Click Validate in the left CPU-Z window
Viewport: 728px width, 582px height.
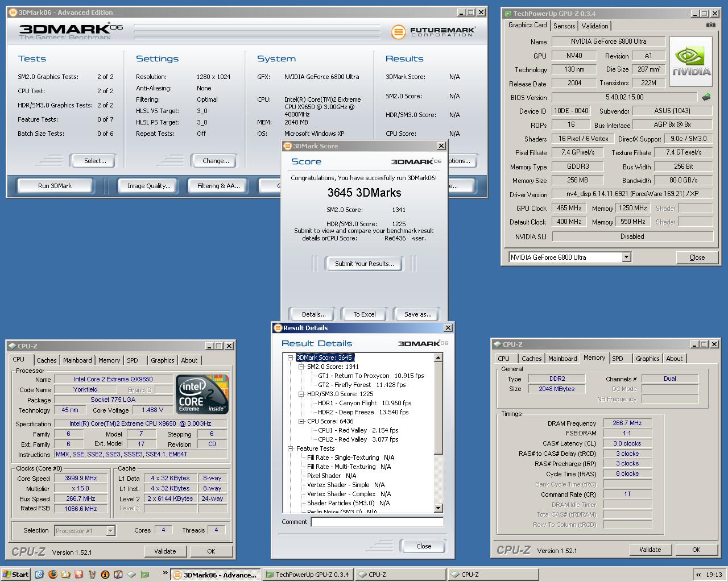pos(165,551)
